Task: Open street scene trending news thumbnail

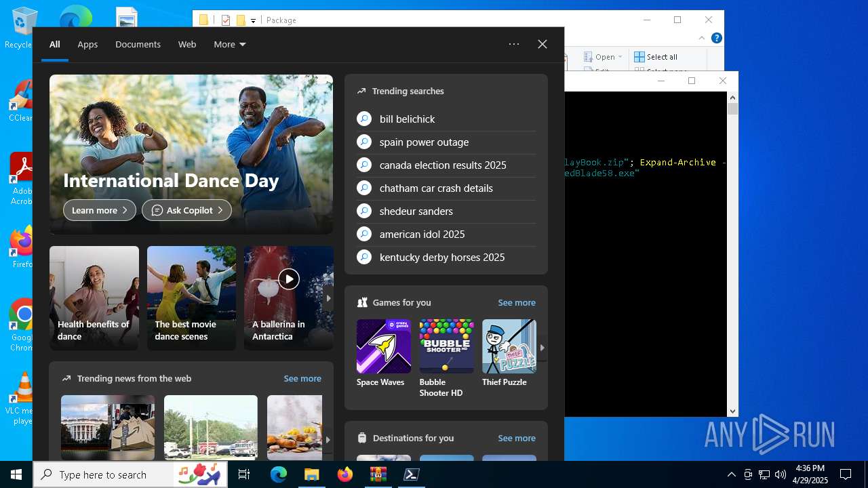Action: 211,428
